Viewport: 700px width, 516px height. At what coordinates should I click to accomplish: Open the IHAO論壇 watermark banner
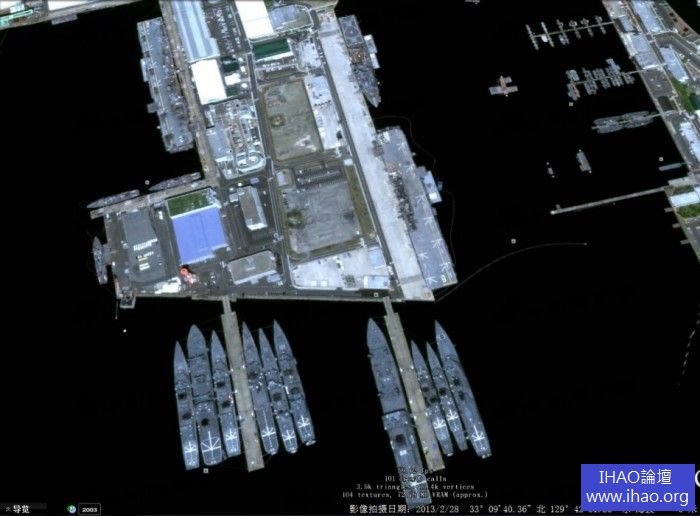pyautogui.click(x=637, y=477)
